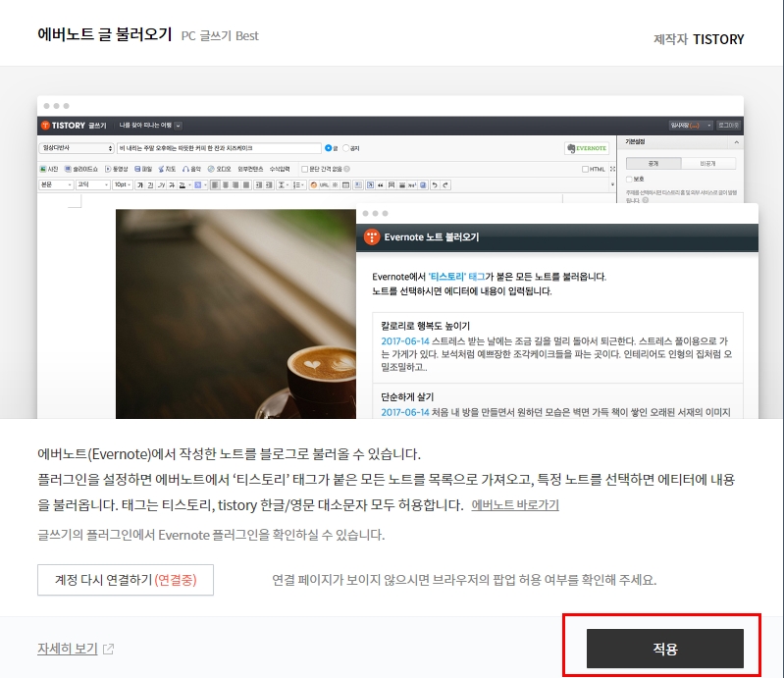
Task: Select the 공개 tab in preview sidebar
Action: (653, 164)
